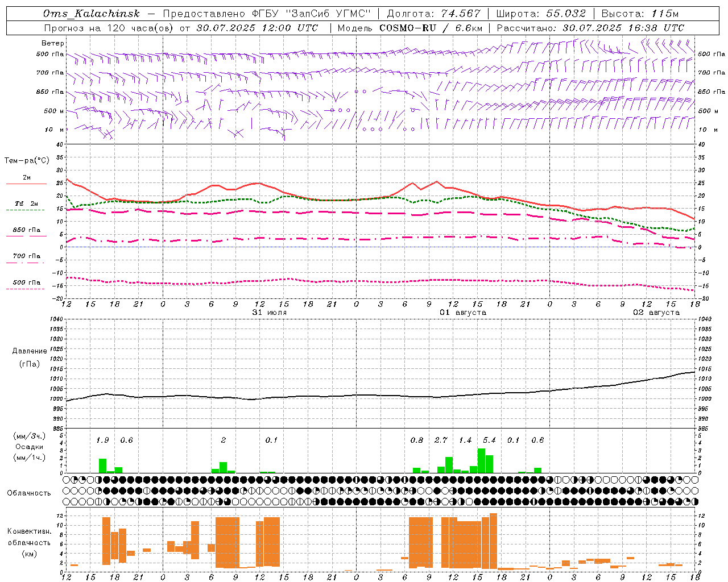Screen dimensions: 728x582
Task: Click the 1.9 precipitation total
Action: point(102,440)
